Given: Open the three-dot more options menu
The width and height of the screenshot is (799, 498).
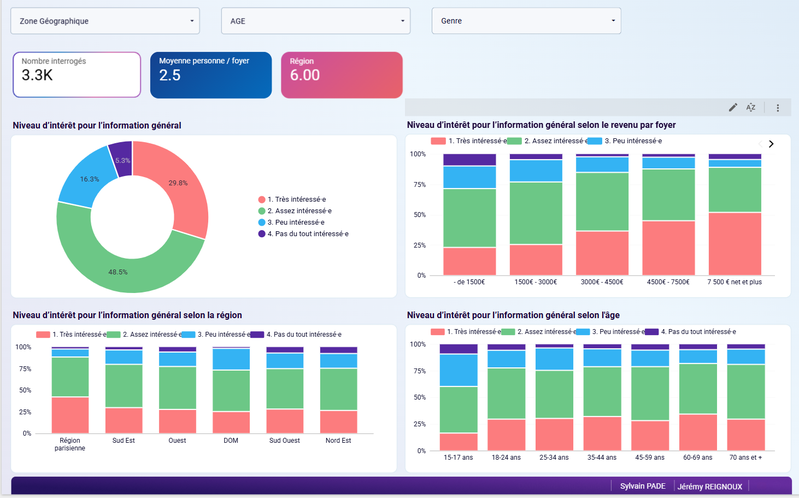Looking at the screenshot, I should click(777, 107).
